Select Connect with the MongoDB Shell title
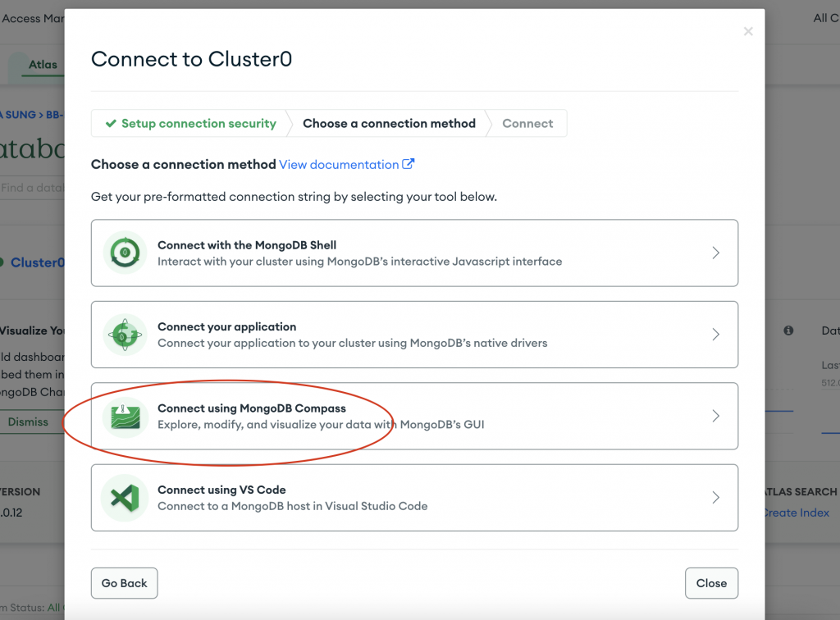 (x=247, y=245)
